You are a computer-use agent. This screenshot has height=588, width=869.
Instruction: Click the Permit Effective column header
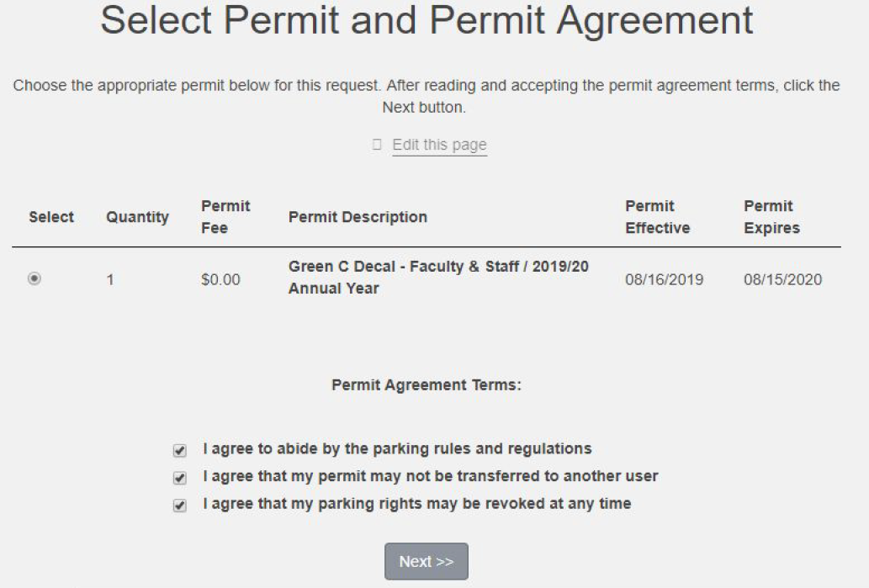pos(657,217)
